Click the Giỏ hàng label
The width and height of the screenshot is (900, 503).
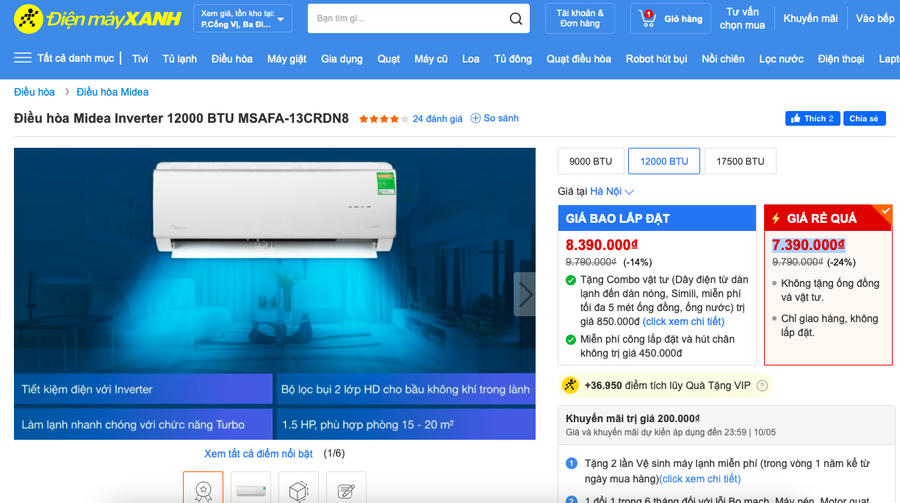(683, 19)
